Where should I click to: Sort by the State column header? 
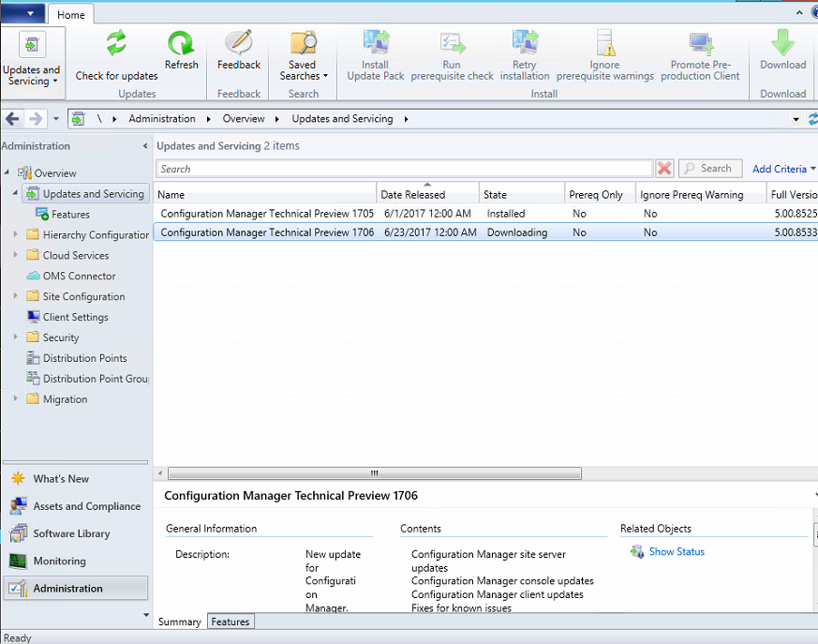[x=521, y=194]
